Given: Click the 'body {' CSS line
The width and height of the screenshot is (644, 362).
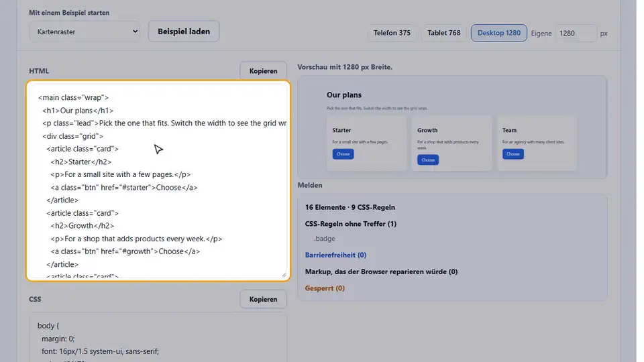Looking at the screenshot, I should [48, 326].
